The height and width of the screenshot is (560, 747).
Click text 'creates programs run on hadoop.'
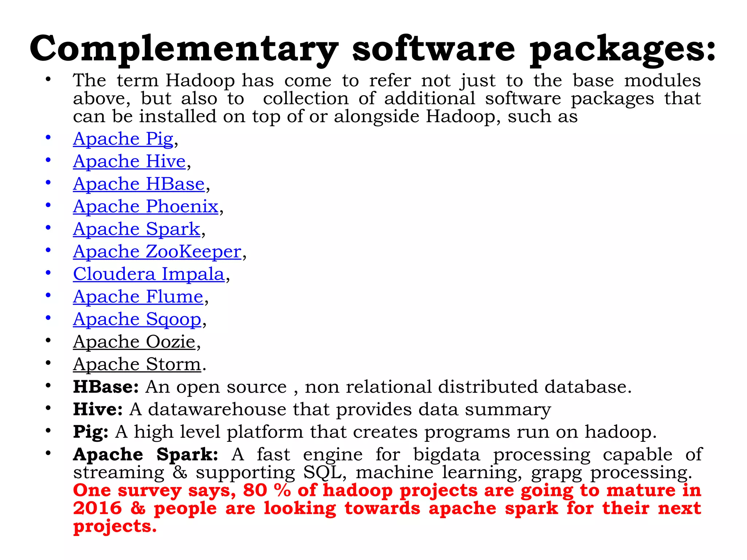pos(505,432)
